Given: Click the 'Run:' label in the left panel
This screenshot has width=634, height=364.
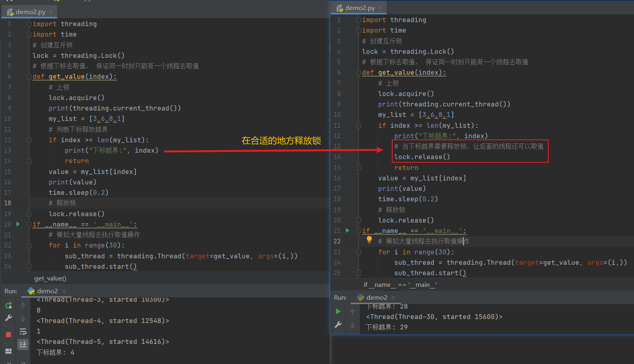Looking at the screenshot, I should pyautogui.click(x=11, y=291).
